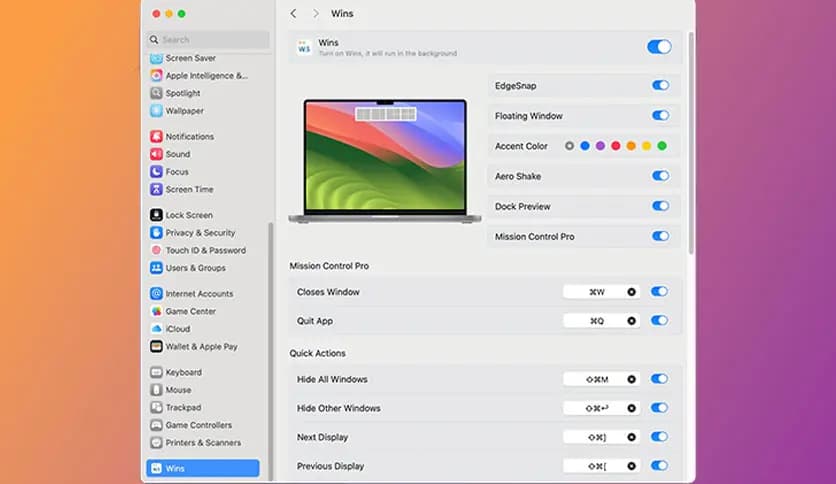Clear the Quit App shortcut
This screenshot has width=836, height=484.
click(x=631, y=321)
